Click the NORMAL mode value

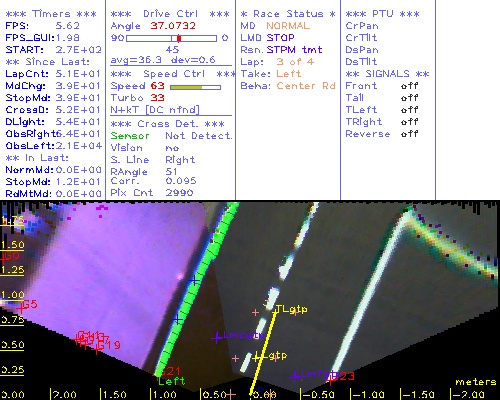point(288,26)
